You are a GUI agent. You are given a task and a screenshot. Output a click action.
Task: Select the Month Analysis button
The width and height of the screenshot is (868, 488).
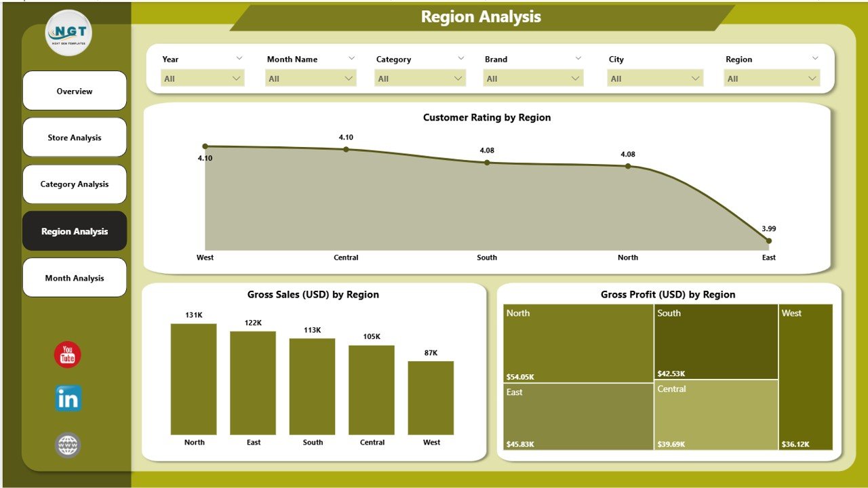tap(75, 278)
